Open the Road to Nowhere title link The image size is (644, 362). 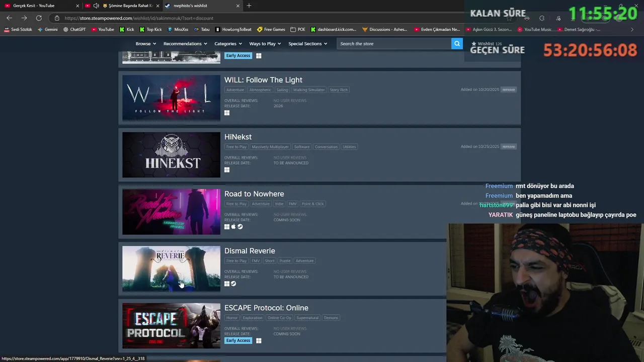pos(254,194)
